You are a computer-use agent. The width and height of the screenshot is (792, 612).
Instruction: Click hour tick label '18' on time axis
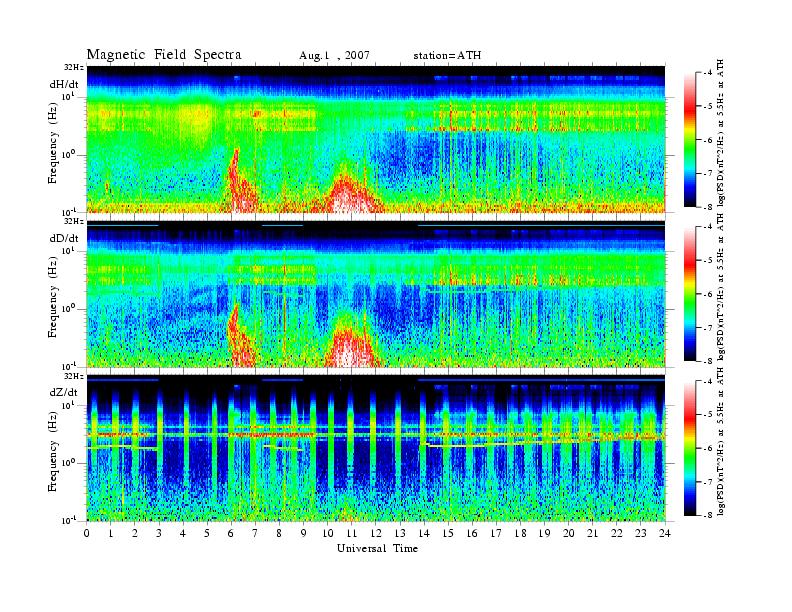(x=520, y=533)
